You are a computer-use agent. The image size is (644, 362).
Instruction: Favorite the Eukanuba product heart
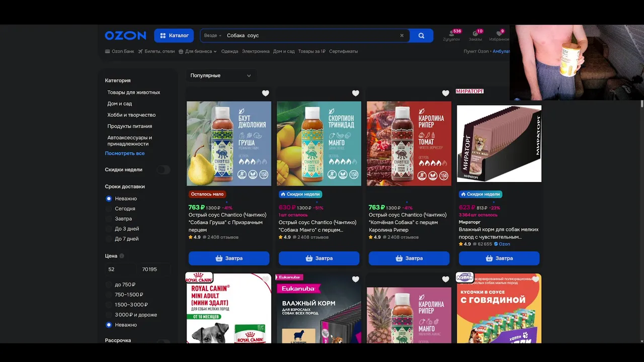pyautogui.click(x=356, y=279)
